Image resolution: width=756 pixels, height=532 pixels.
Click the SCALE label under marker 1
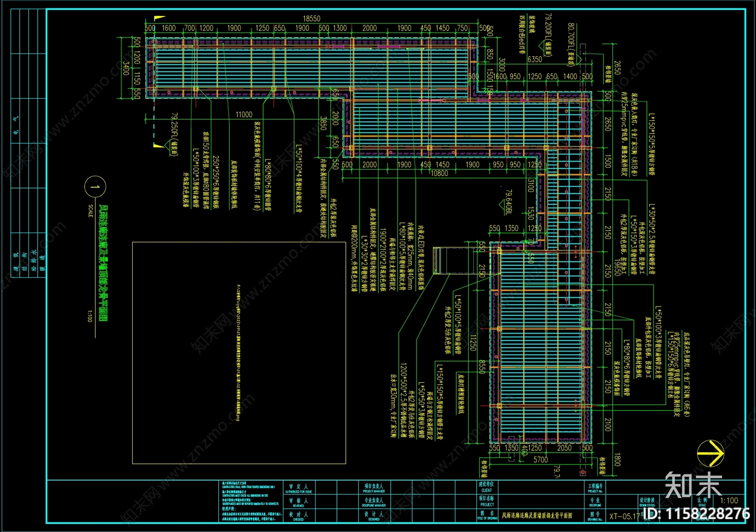point(91,211)
